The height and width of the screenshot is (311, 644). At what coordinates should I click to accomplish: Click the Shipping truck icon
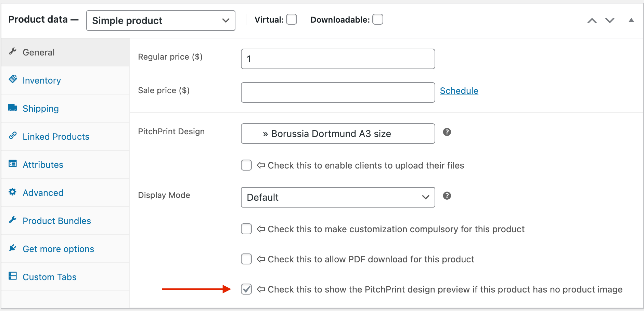[13, 108]
